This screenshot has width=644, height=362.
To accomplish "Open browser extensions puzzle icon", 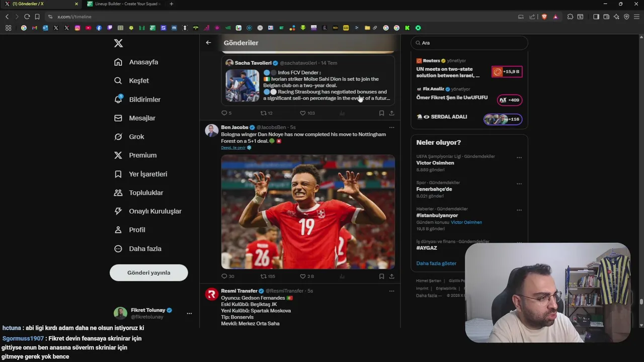I will (570, 17).
